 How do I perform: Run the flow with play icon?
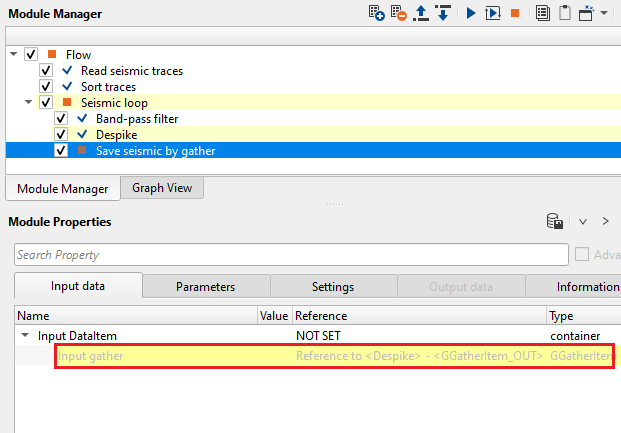point(471,13)
